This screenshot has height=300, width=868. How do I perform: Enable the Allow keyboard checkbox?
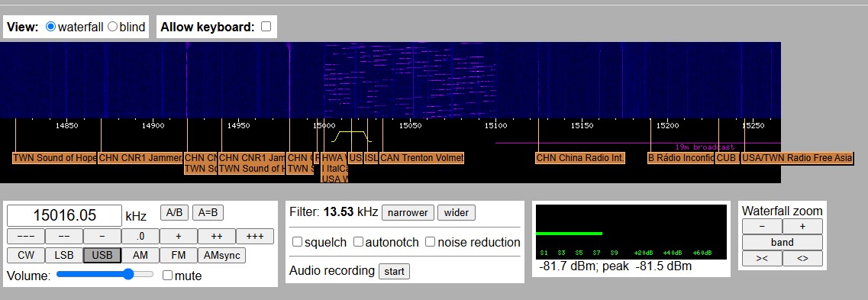266,27
